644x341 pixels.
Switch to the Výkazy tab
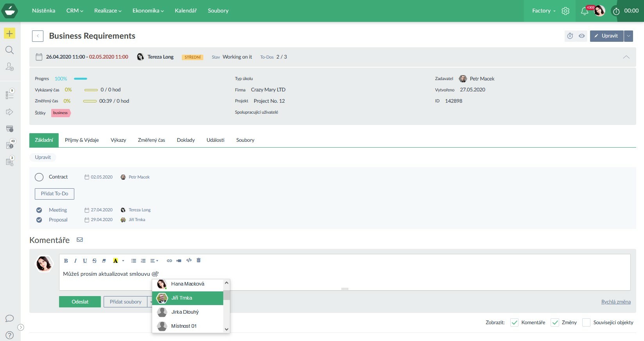pyautogui.click(x=118, y=140)
